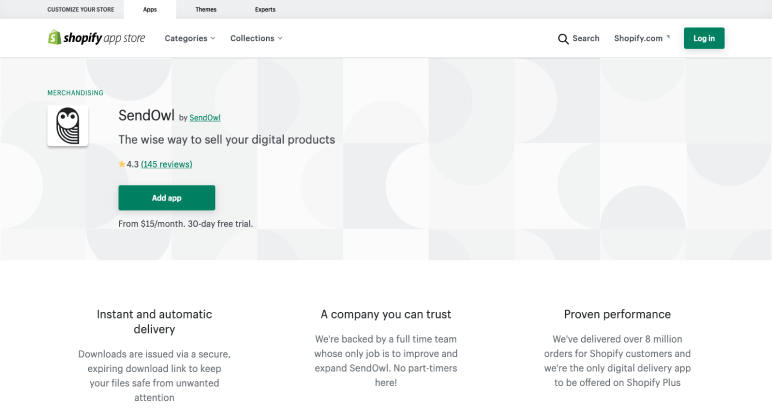
Task: Click Customize Your Store label
Action: coord(81,9)
